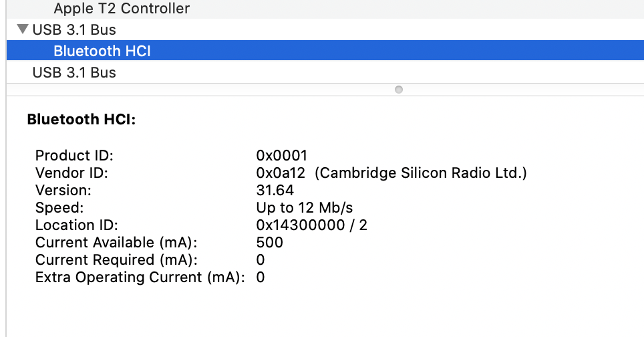Click the Product ID value 0x0001
Screen dimensions: 644x337
pos(281,156)
